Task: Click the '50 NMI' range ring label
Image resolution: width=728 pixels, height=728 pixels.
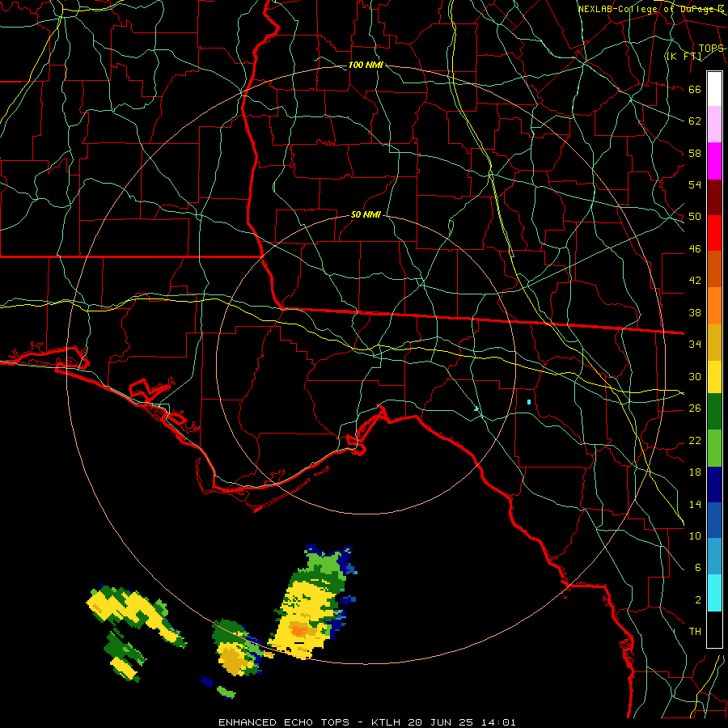Action: 366,214
